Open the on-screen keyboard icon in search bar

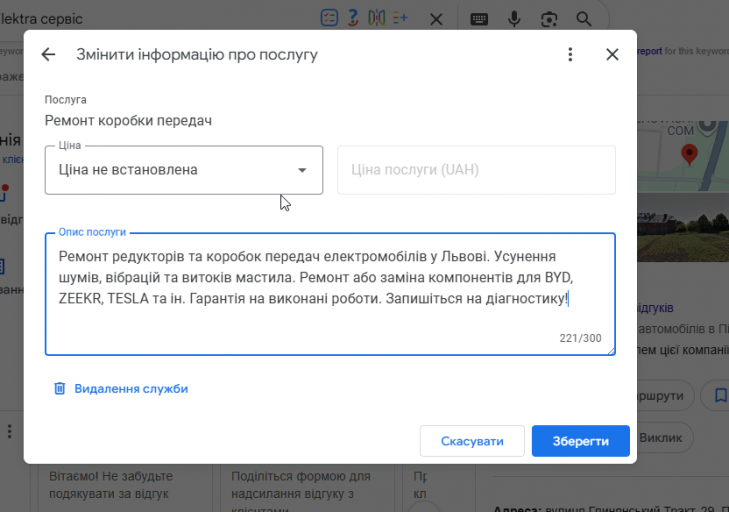479,19
